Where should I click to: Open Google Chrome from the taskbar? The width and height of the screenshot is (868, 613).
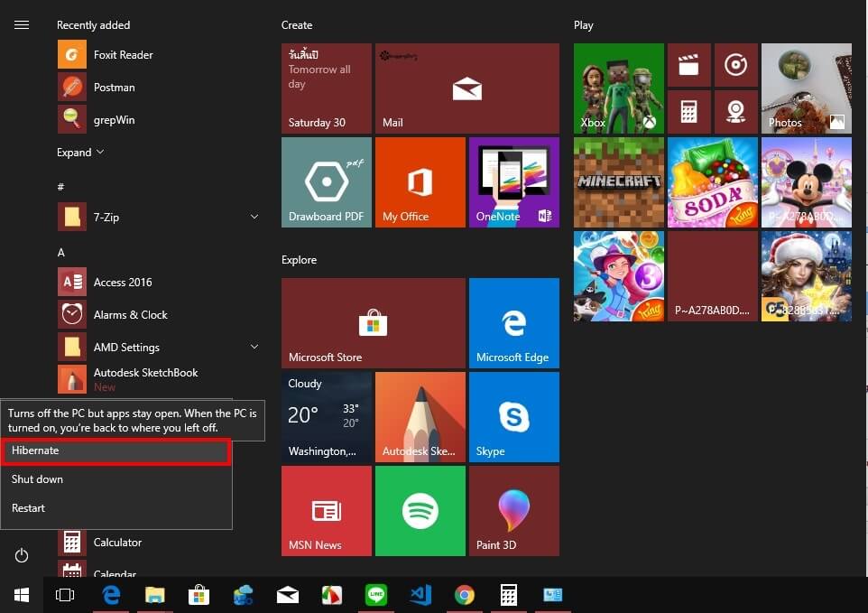tap(465, 595)
